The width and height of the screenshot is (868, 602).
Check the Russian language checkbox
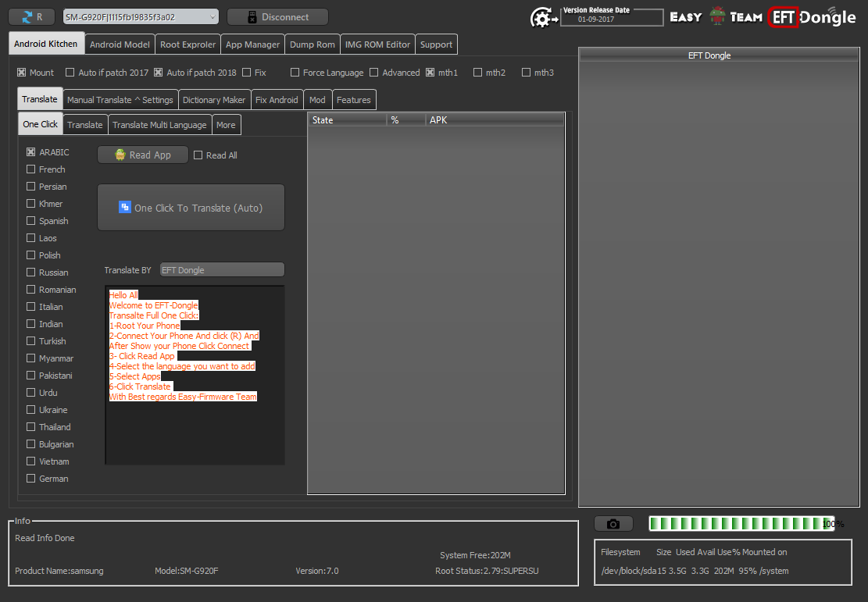31,273
